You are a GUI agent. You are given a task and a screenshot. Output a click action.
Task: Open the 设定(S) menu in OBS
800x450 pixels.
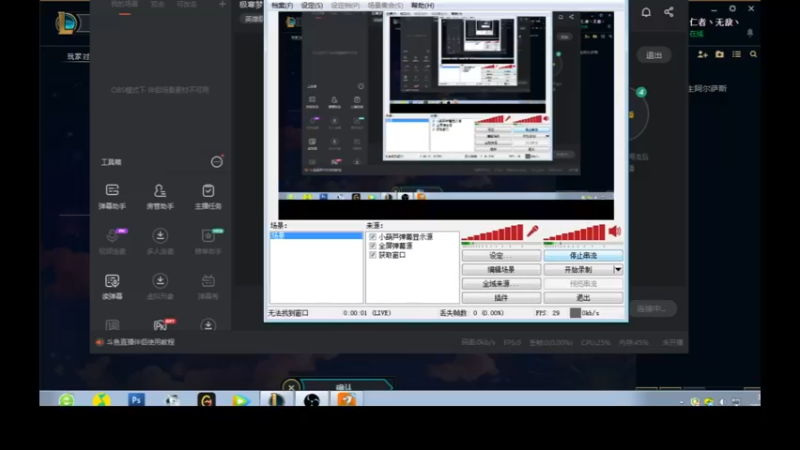312,5
